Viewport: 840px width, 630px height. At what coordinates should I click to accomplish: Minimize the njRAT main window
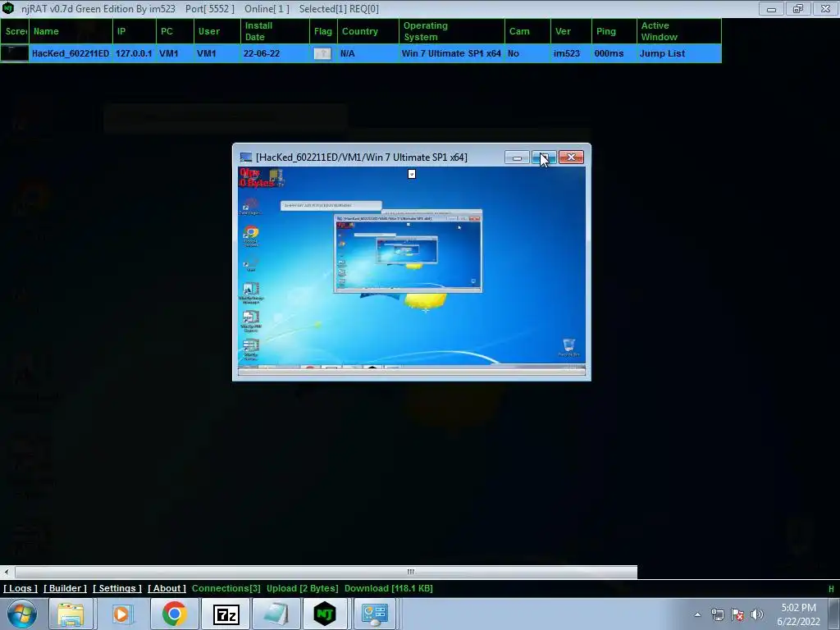[771, 8]
